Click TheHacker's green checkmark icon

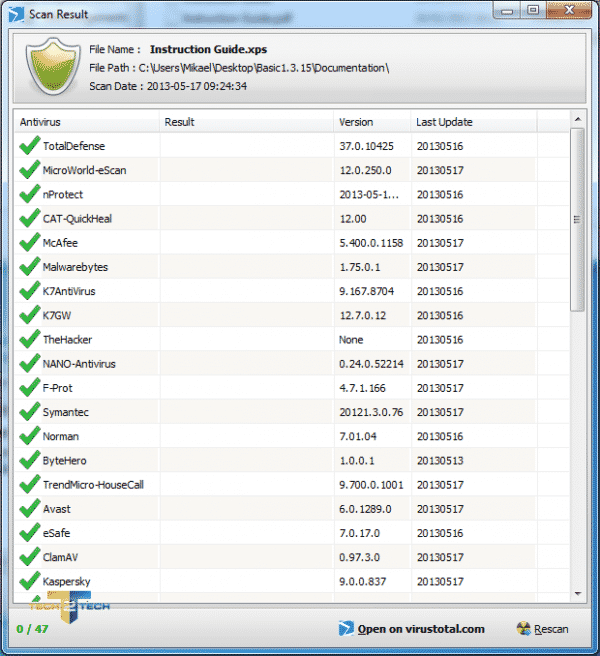(29, 339)
